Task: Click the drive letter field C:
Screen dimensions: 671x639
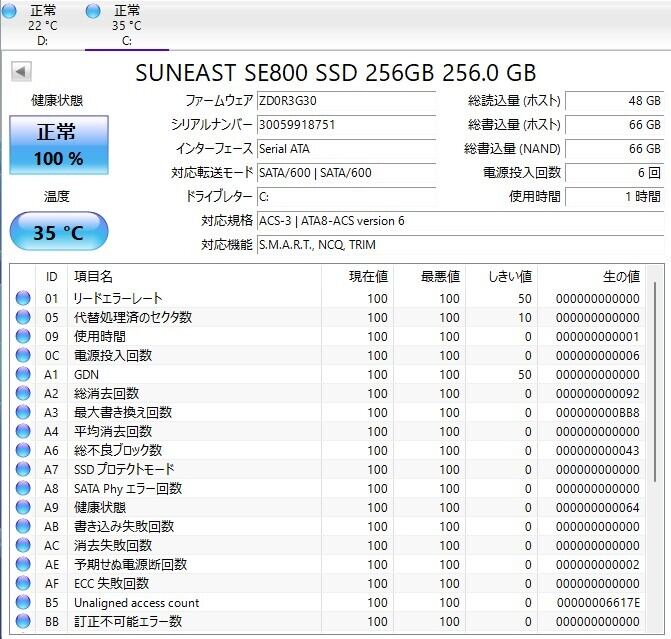Action: [x=346, y=197]
